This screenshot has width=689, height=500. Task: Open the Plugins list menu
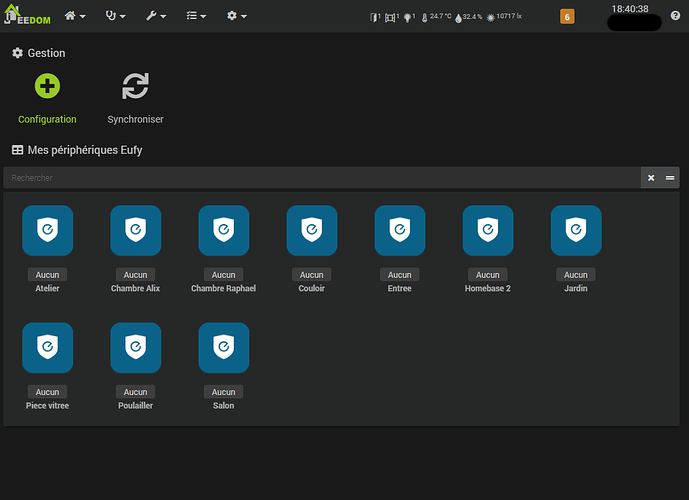point(196,16)
